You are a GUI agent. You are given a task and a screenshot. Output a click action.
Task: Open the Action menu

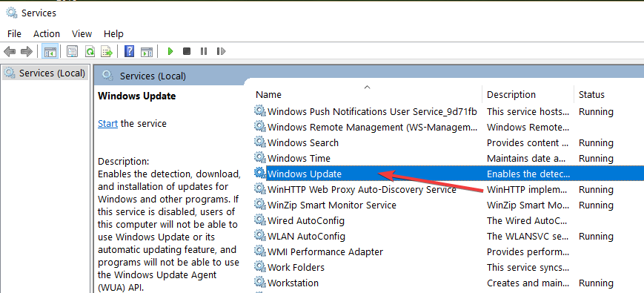click(x=47, y=33)
